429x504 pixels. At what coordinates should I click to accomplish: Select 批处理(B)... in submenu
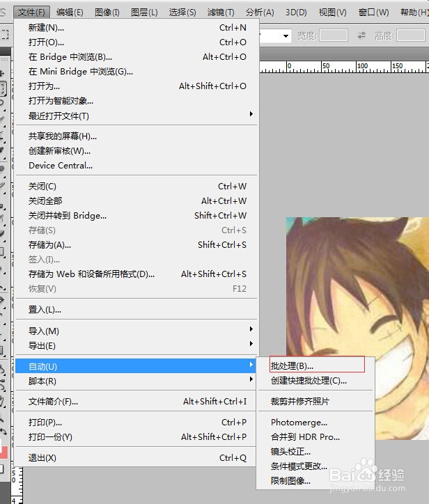pyautogui.click(x=315, y=365)
